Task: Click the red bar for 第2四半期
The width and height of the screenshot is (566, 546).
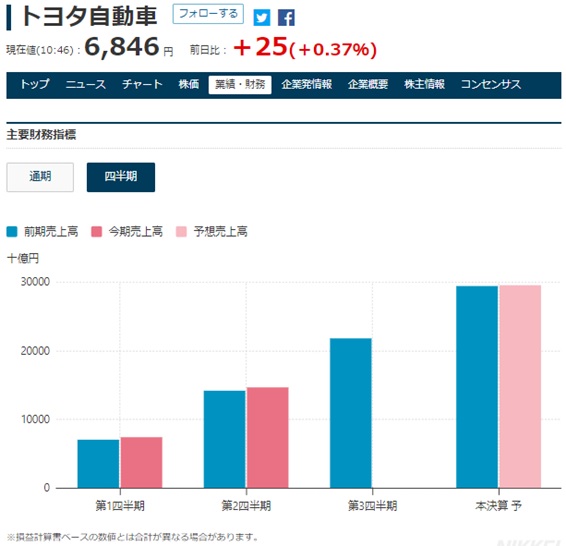Action: pyautogui.click(x=268, y=437)
